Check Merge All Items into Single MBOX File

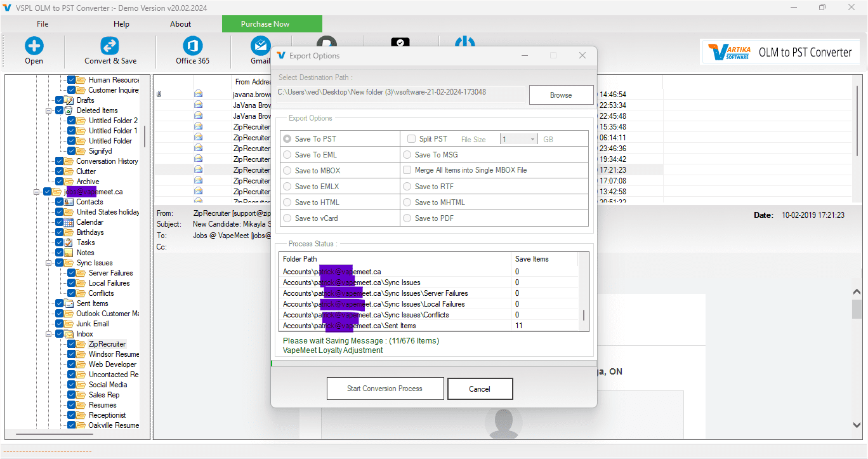tap(407, 170)
